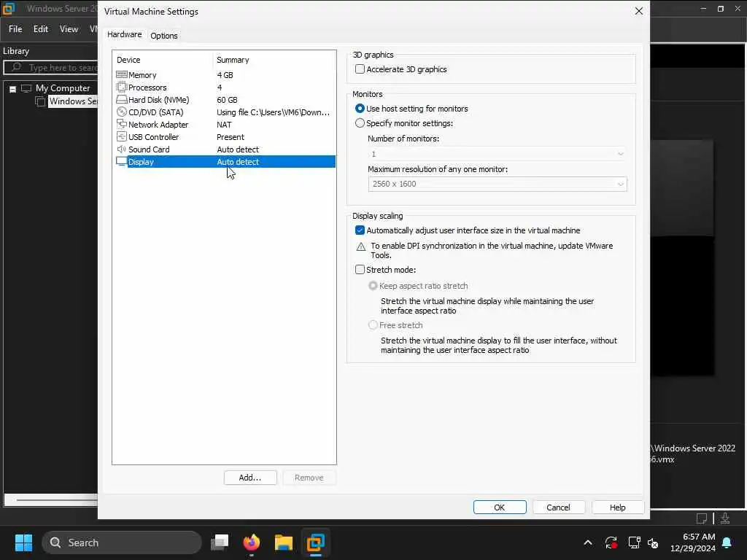This screenshot has height=560, width=747.
Task: Select the Sound Card speaker icon
Action: (122, 149)
